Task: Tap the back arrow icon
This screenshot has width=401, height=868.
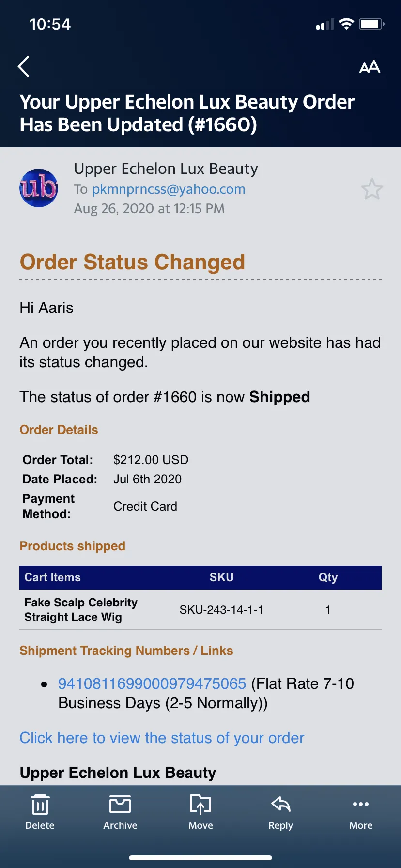Action: (x=24, y=66)
